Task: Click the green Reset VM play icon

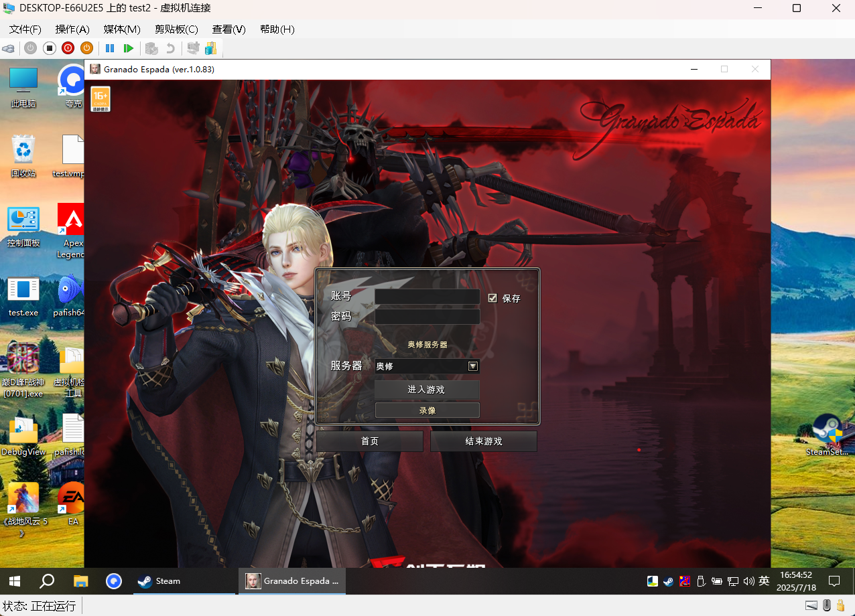Action: point(129,48)
